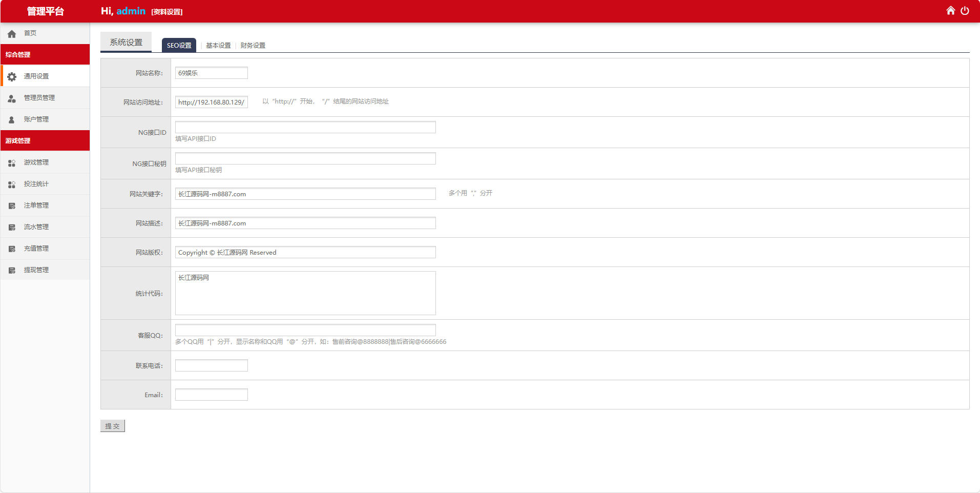980x493 pixels.
Task: Click the hint text '填写API接口ID'
Action: (196, 139)
